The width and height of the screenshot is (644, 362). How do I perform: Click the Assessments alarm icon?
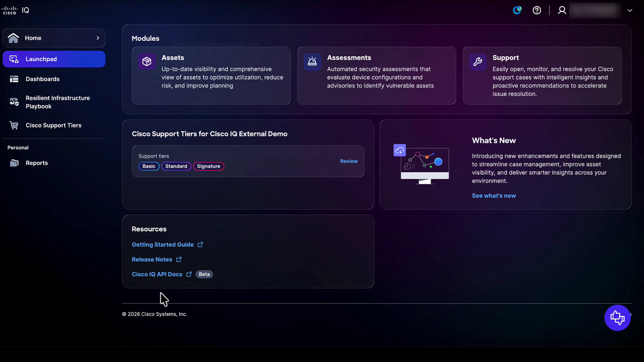coord(312,62)
